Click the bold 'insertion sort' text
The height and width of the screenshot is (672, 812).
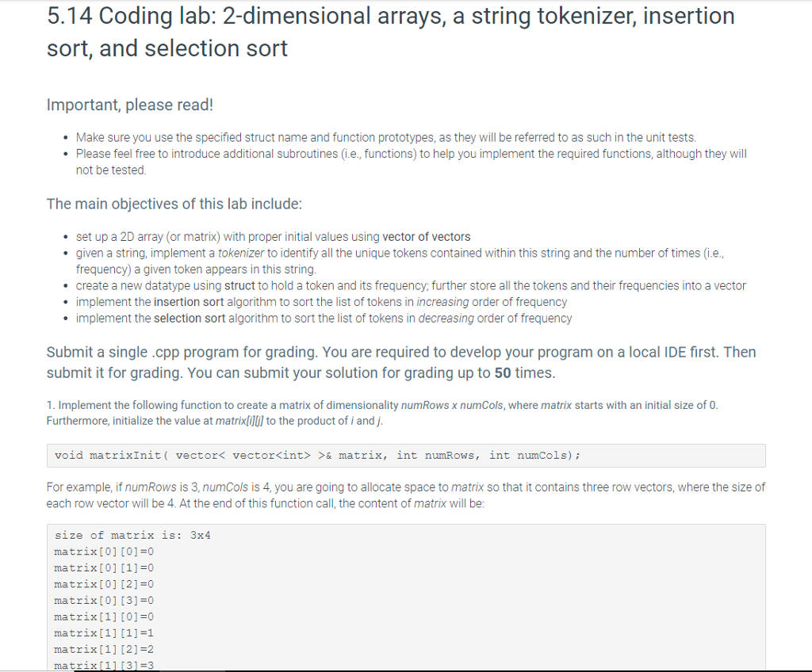[x=189, y=302]
